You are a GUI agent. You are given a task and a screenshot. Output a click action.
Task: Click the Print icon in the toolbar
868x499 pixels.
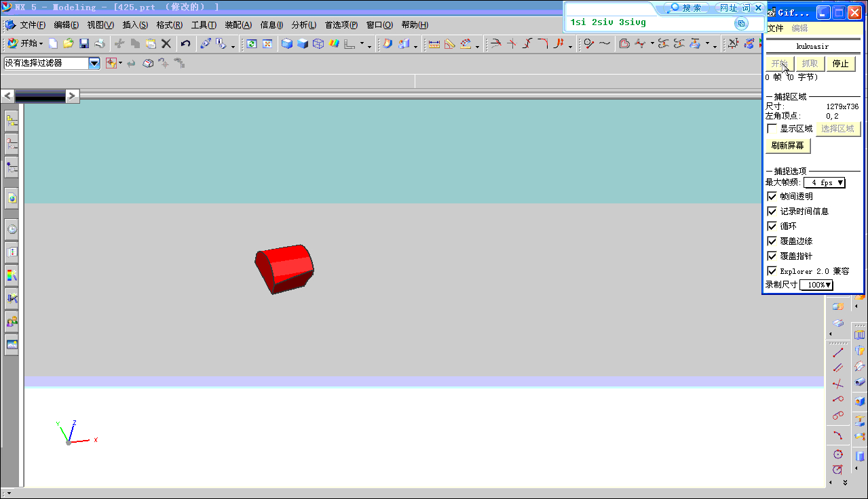click(x=100, y=43)
